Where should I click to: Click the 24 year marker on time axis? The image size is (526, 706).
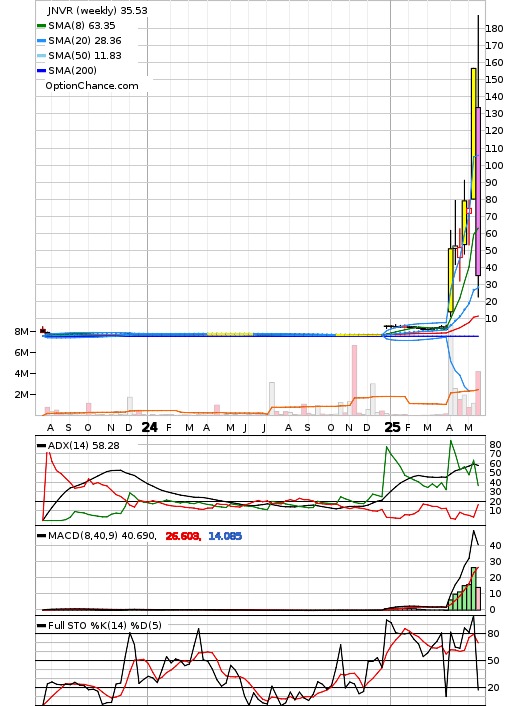coord(150,427)
